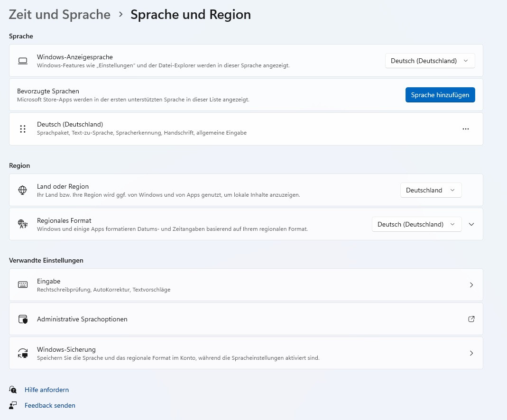The height and width of the screenshot is (420, 507).
Task: Click the shield icon for Administrative Sprachoptionen
Action: (x=22, y=319)
